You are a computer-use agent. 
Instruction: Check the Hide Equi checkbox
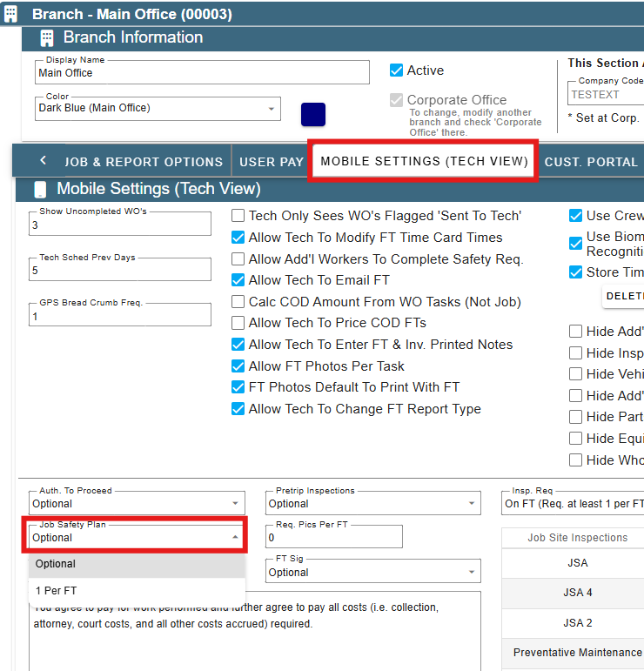(575, 439)
